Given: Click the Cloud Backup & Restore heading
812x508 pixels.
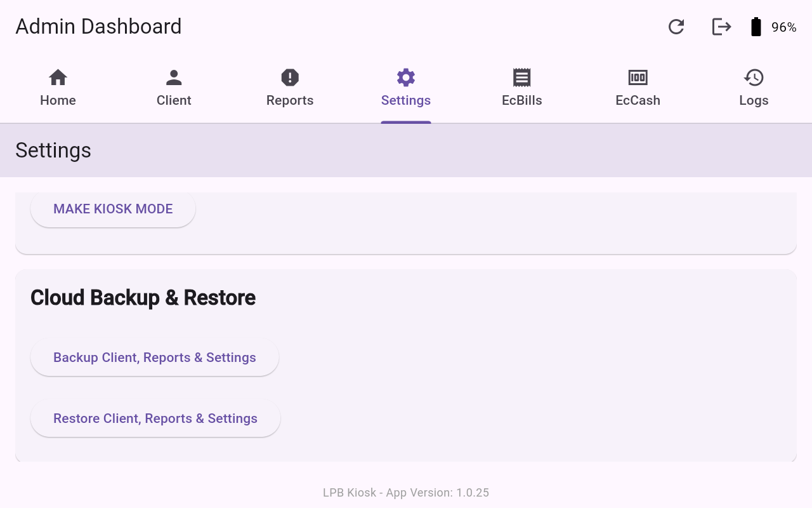Looking at the screenshot, I should click(x=143, y=297).
